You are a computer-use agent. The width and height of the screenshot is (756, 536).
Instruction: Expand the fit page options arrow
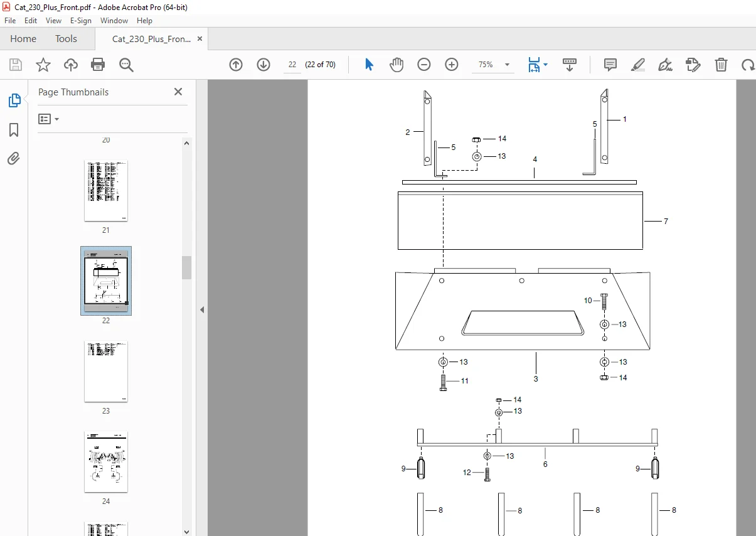[x=546, y=65]
